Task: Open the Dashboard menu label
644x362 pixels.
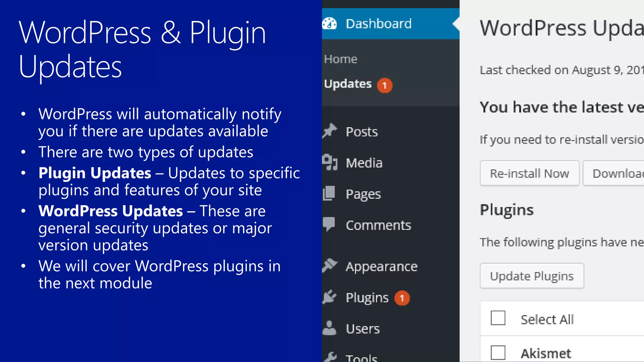Action: coord(379,24)
